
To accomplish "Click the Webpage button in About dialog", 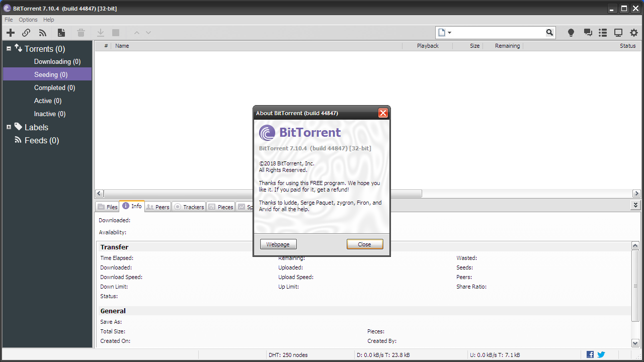I will click(278, 244).
